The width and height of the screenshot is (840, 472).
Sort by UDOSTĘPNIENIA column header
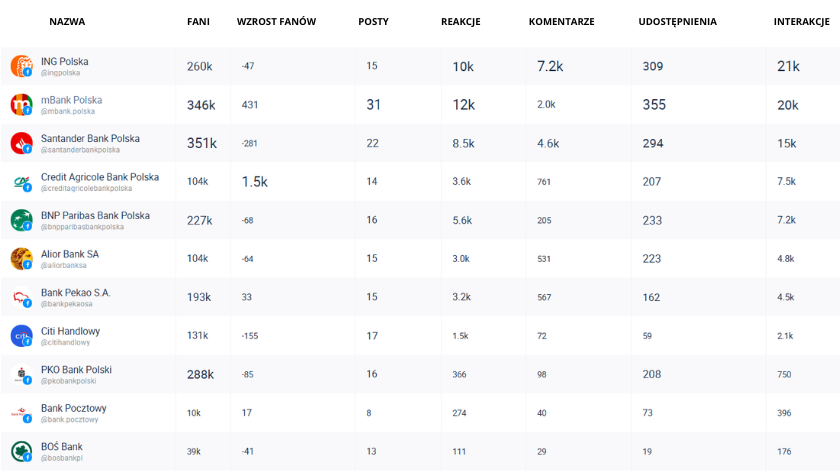coord(677,21)
